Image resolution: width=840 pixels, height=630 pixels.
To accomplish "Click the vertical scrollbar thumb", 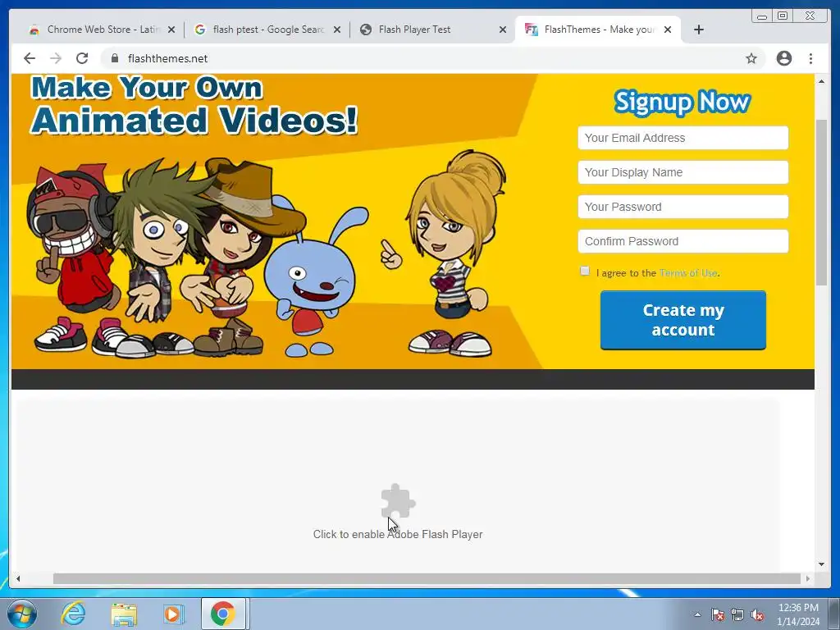I will click(x=821, y=203).
